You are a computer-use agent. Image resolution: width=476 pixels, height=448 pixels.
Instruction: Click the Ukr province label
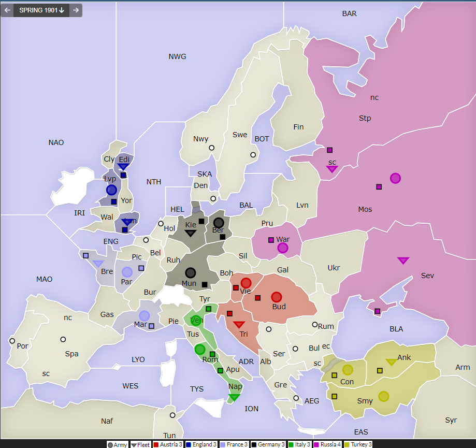[334, 268]
